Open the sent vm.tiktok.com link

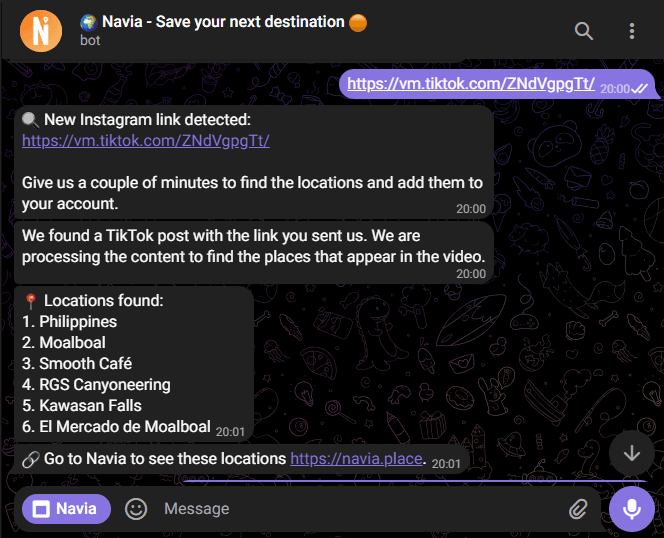tap(470, 83)
